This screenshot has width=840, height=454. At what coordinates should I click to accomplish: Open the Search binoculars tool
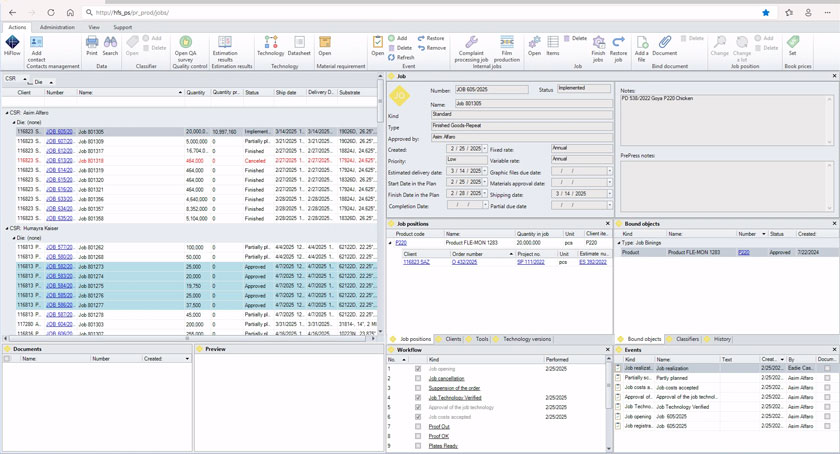[x=110, y=43]
